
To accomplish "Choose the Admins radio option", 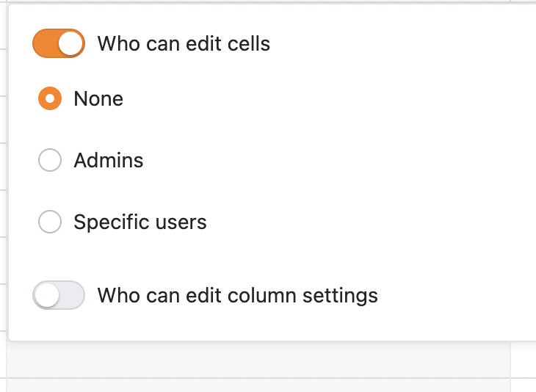I will (x=50, y=160).
